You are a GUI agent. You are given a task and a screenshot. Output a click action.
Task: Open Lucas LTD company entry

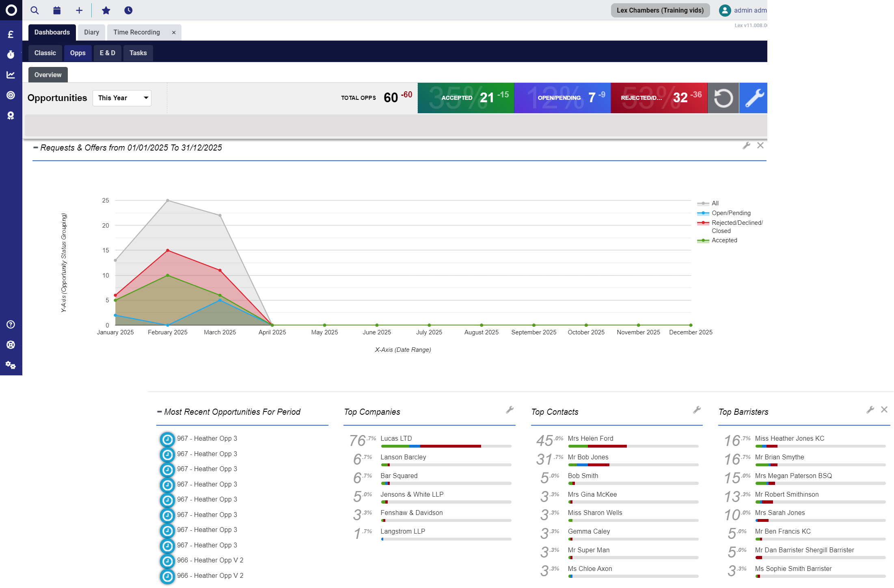[x=396, y=438]
